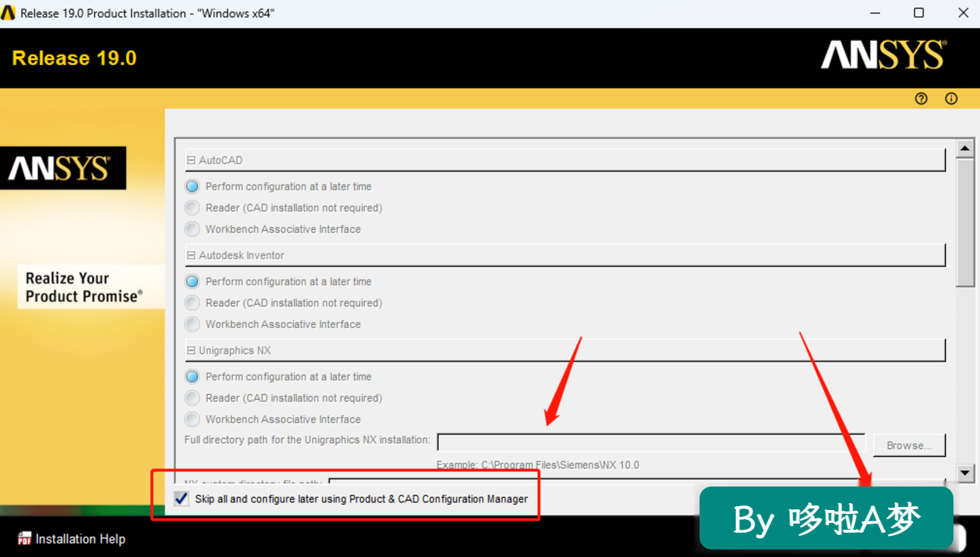Click the vertical scrollbar thumb

tap(965, 222)
